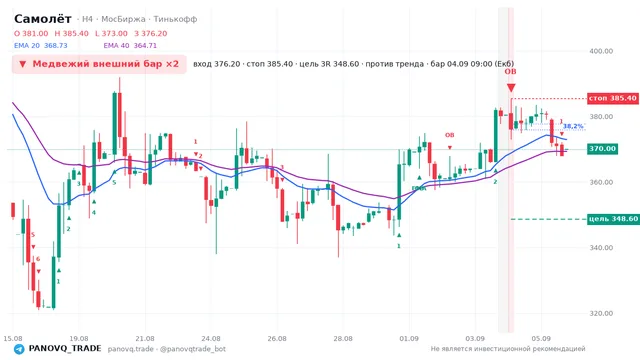Click the 15.08 date axis label

pos(13,338)
